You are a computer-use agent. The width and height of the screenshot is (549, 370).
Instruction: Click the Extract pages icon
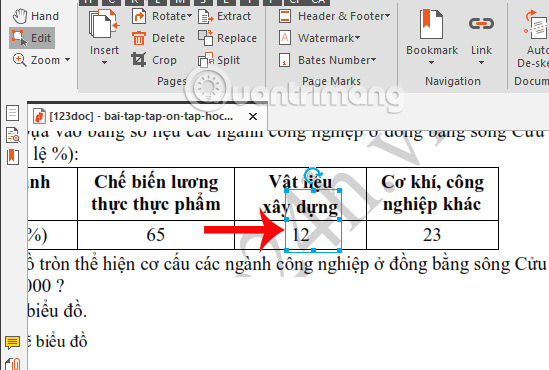206,16
